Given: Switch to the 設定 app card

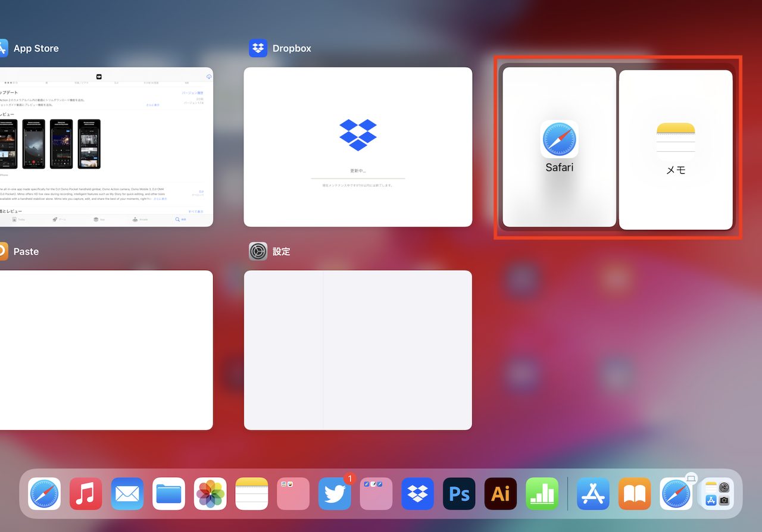Looking at the screenshot, I should 358,350.
